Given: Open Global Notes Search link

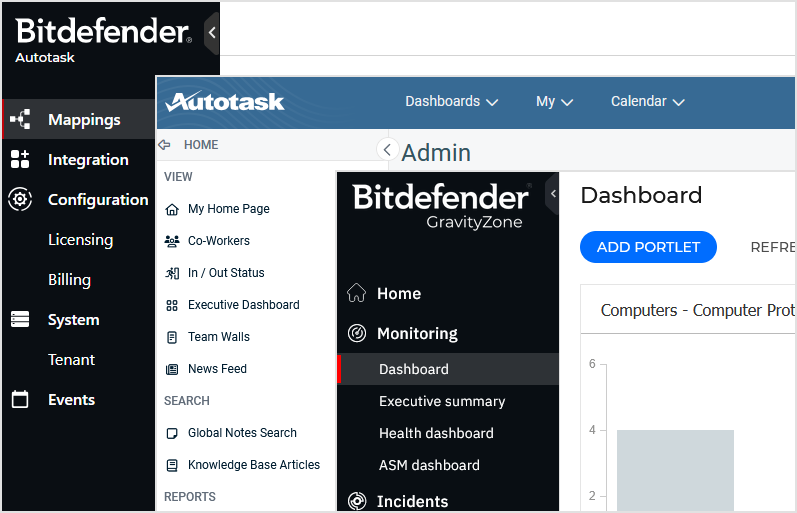Looking at the screenshot, I should point(242,433).
